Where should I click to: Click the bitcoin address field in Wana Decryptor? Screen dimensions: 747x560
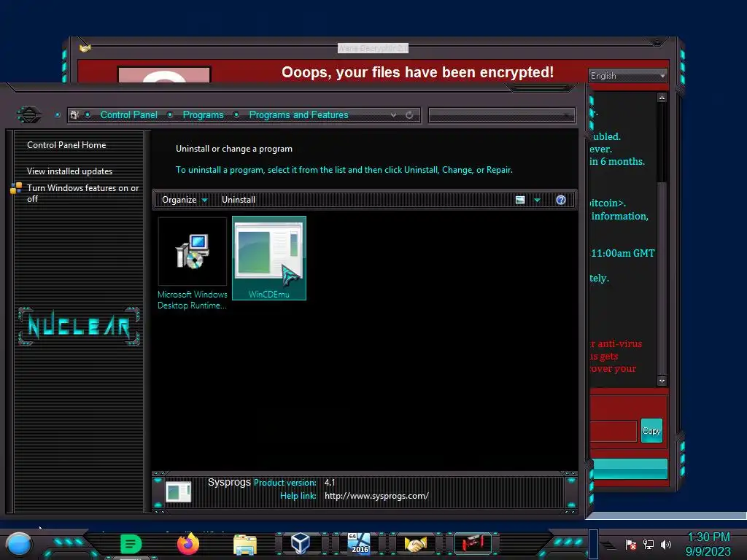613,431
